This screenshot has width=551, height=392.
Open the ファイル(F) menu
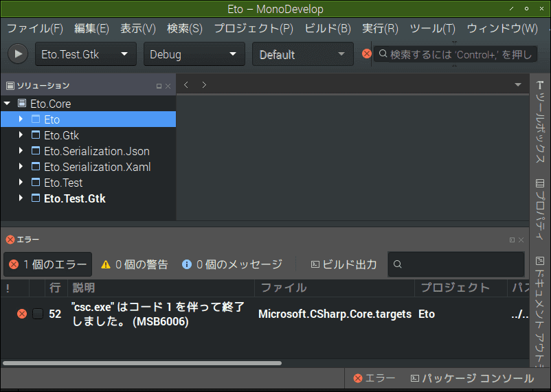point(35,28)
